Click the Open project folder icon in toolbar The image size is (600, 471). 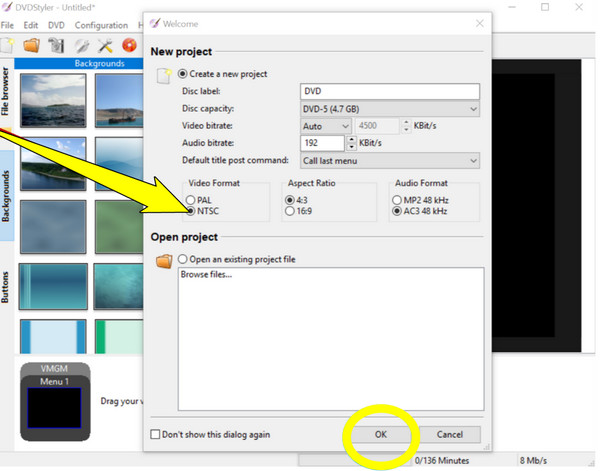click(31, 46)
